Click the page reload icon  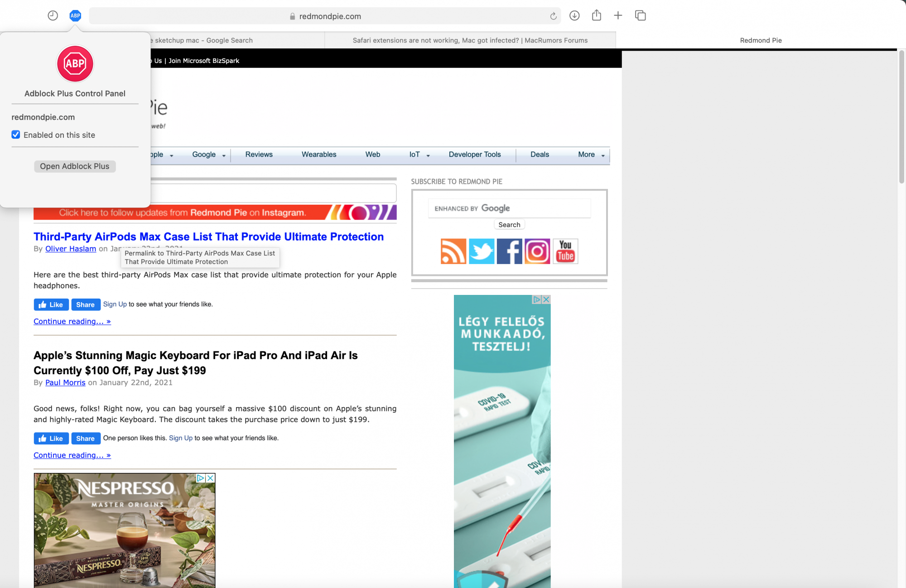pos(553,16)
